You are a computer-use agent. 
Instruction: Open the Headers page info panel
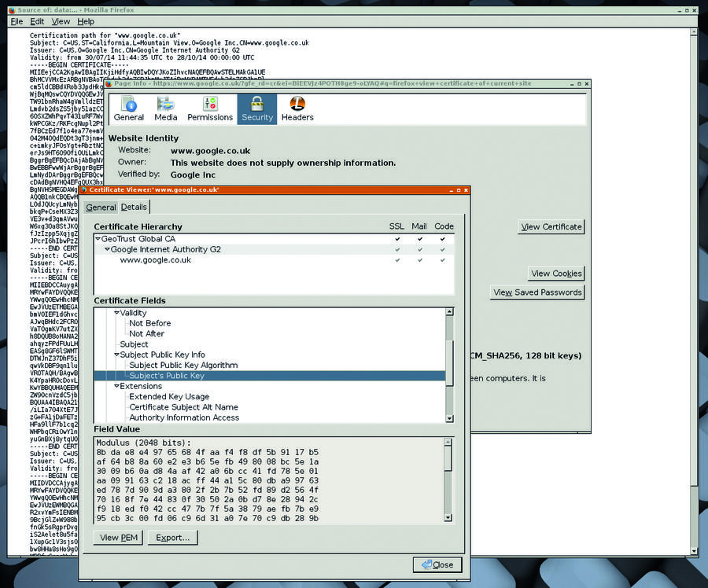(x=297, y=109)
